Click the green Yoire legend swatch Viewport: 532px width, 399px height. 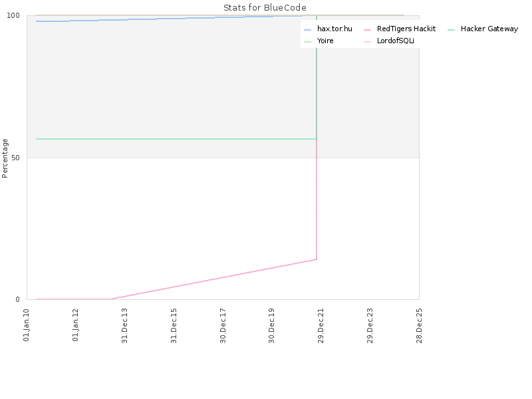coord(307,42)
